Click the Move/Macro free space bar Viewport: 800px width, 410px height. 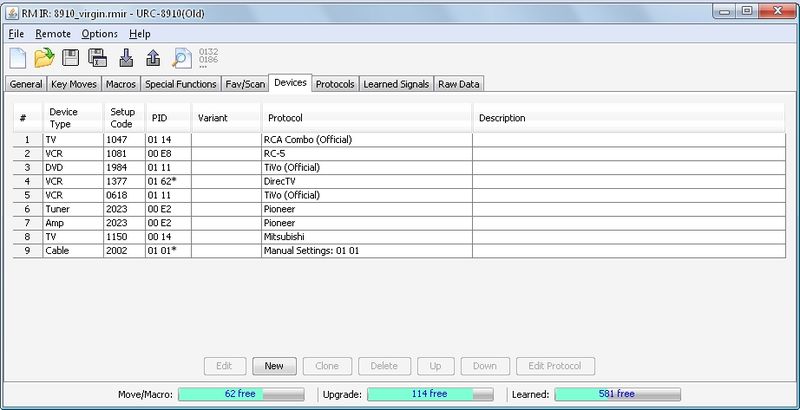pyautogui.click(x=241, y=394)
